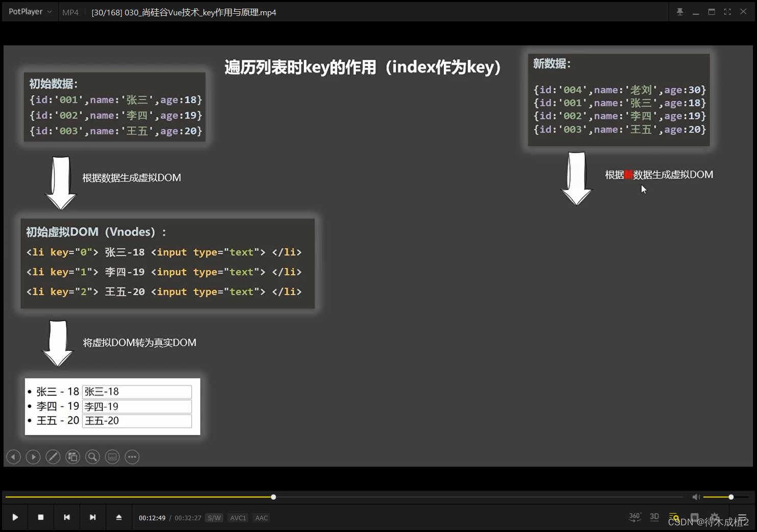Mute audio with the speaker icon
This screenshot has height=532, width=757.
coord(696,497)
